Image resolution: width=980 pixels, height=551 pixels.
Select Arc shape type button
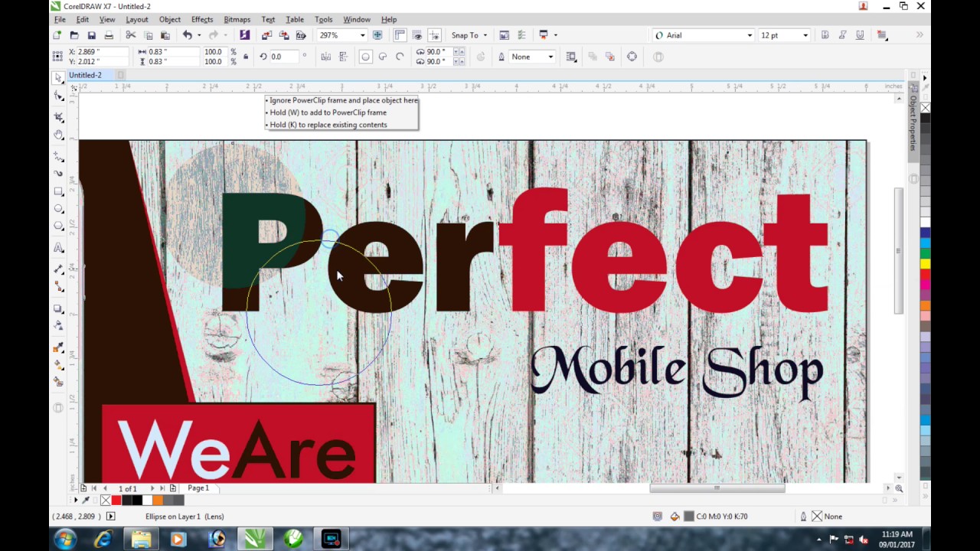tap(400, 57)
